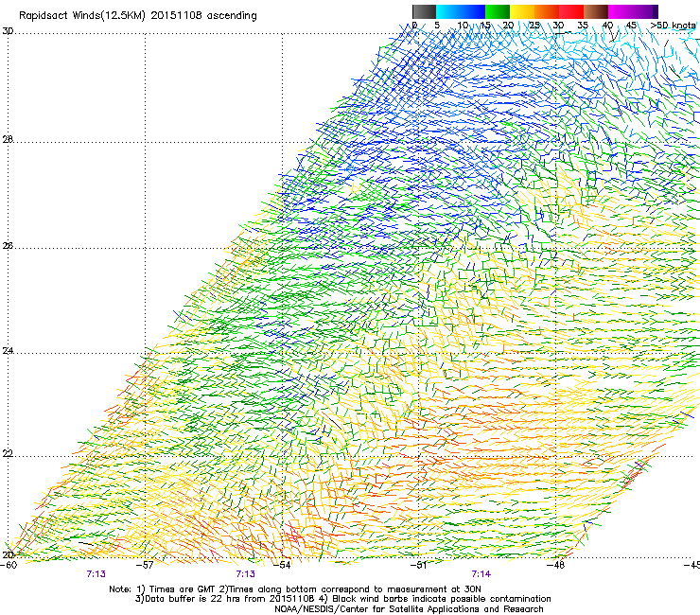Click the 'Rapidsact Winds(12.5KM) 20151108 ascending' title
Screen dimensions: 700x615
pyautogui.click(x=138, y=16)
